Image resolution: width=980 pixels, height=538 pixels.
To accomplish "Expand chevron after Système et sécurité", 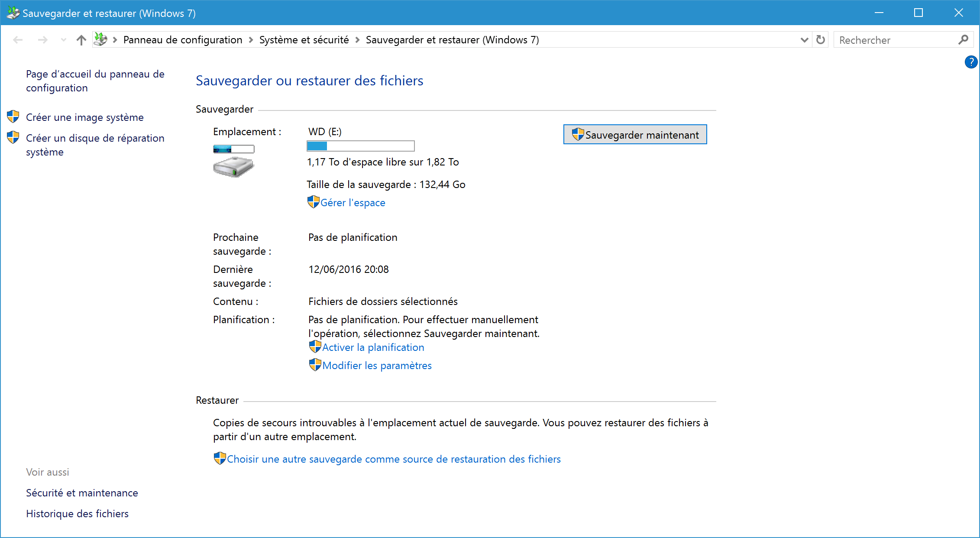I will 357,40.
